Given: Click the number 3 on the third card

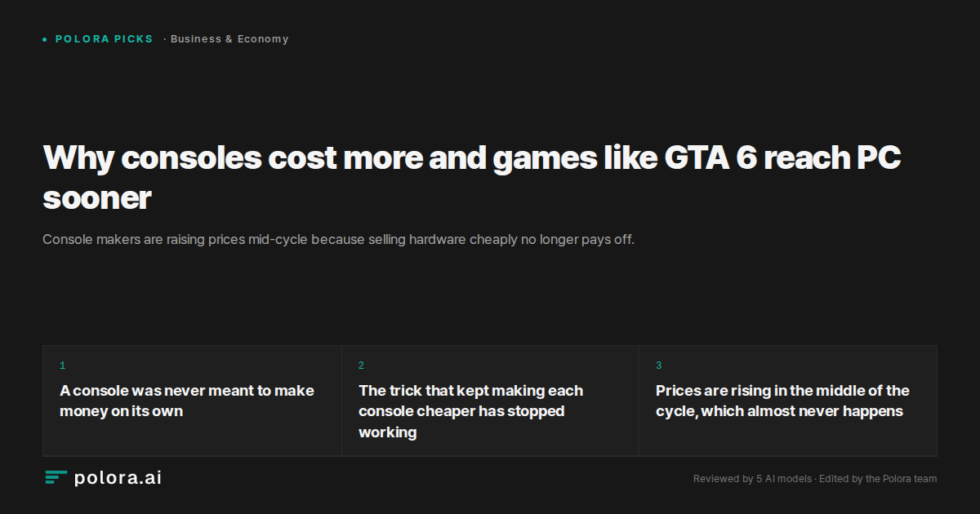Looking at the screenshot, I should (x=659, y=366).
